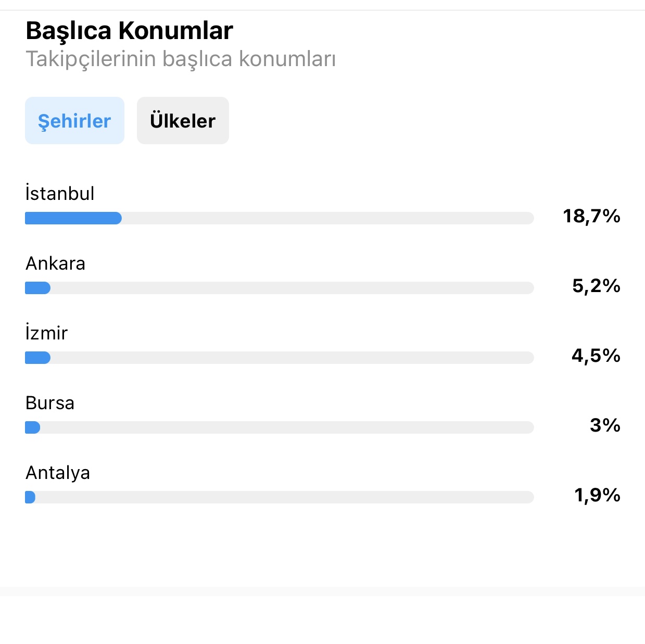Select the Şehirler tab
Screen dimensions: 645x644
74,120
